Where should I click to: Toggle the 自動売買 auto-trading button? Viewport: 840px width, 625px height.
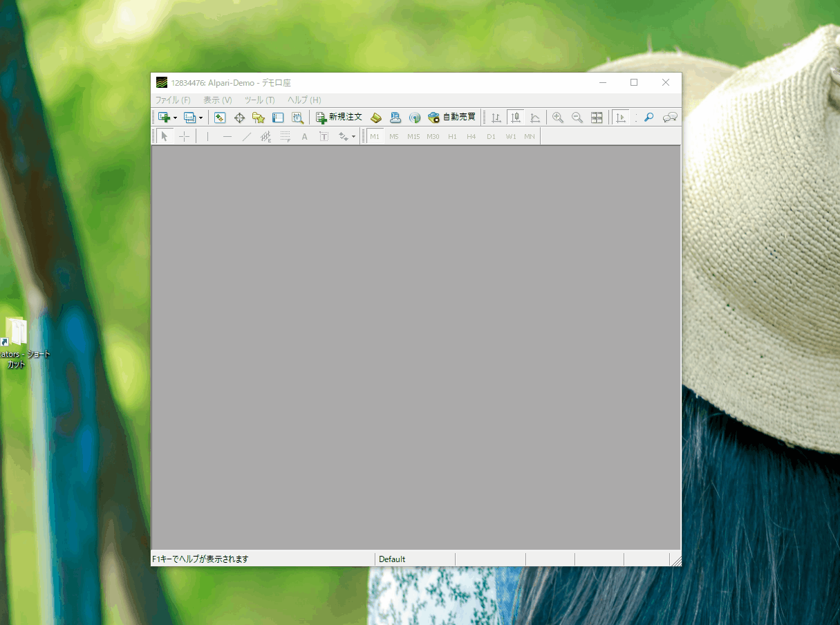tap(452, 118)
